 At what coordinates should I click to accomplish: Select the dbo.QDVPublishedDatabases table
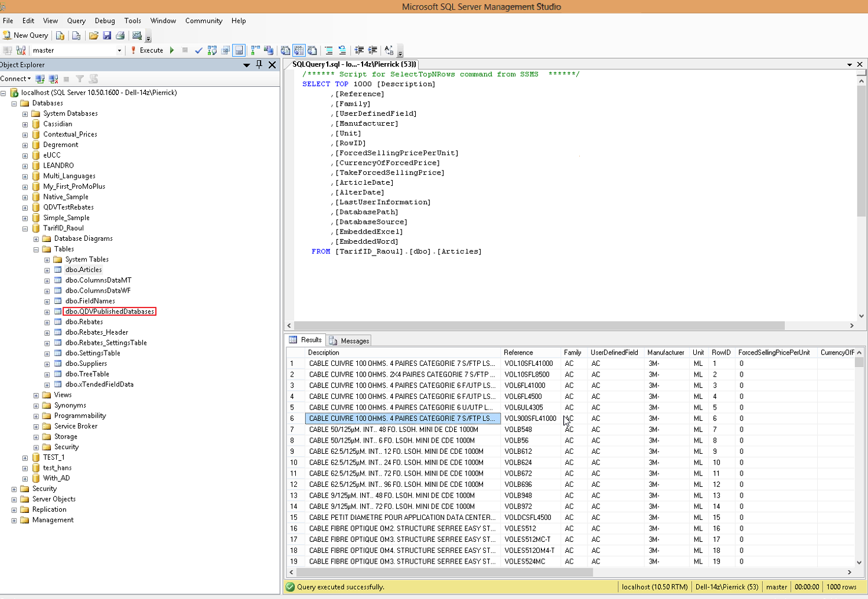pos(109,312)
